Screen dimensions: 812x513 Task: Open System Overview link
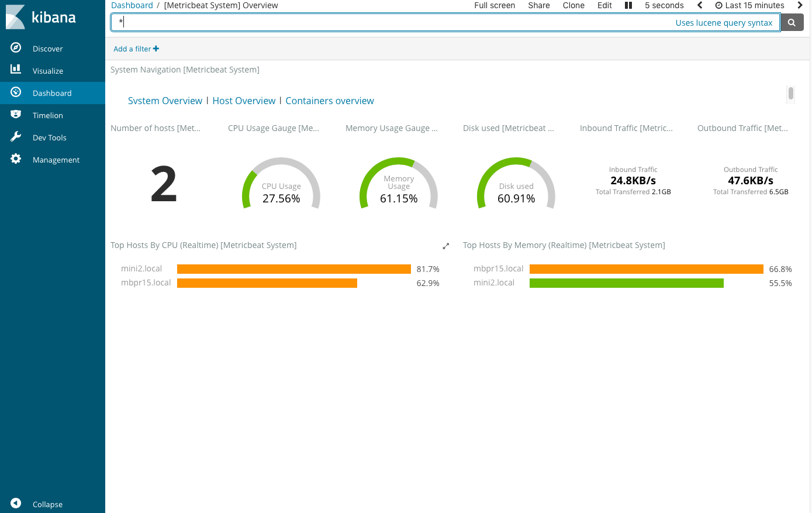[165, 101]
